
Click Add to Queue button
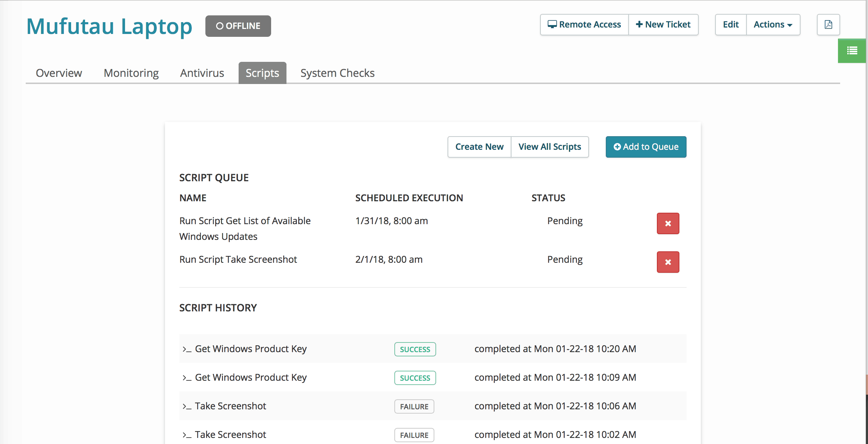[x=646, y=147]
